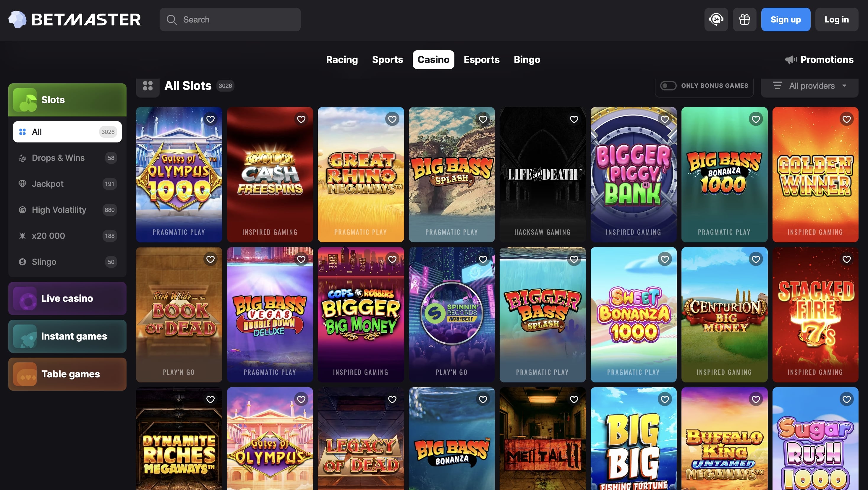Open the 24/7 support chat icon
The width and height of the screenshot is (868, 490).
tap(716, 19)
